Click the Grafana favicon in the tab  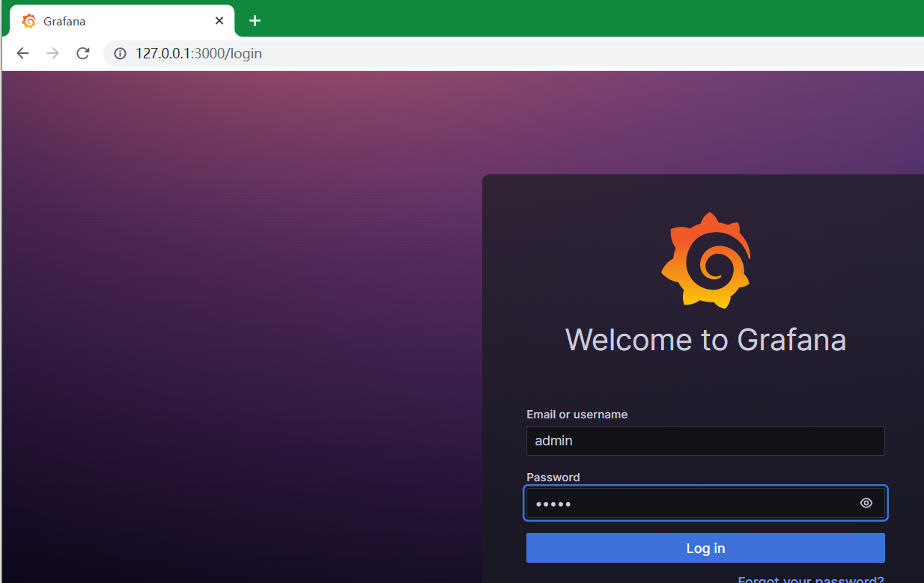tap(29, 21)
